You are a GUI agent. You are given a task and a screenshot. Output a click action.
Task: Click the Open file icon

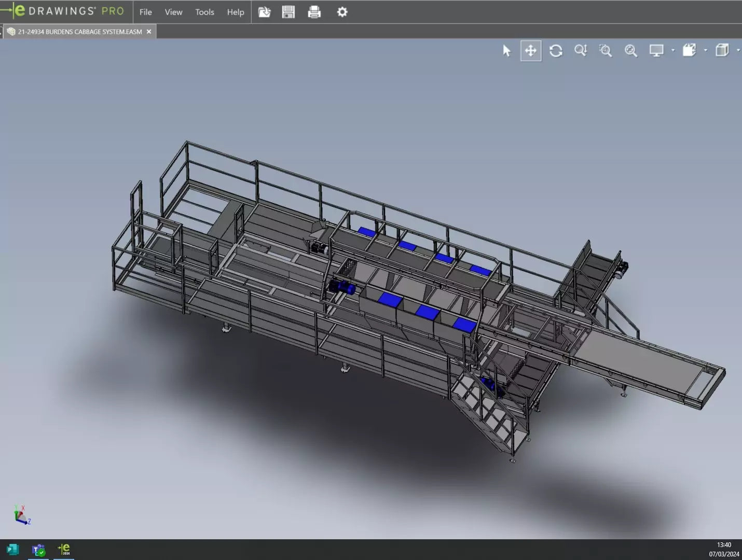tap(265, 12)
